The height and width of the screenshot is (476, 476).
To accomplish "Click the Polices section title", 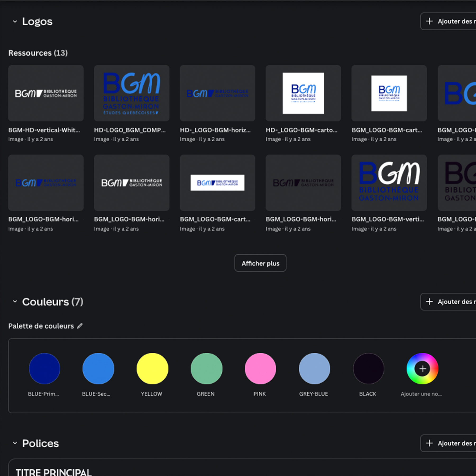I will click(x=40, y=443).
